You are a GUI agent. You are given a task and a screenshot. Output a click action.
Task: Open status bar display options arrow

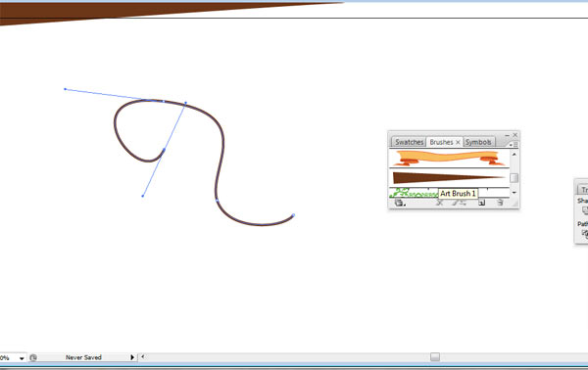pos(132,357)
